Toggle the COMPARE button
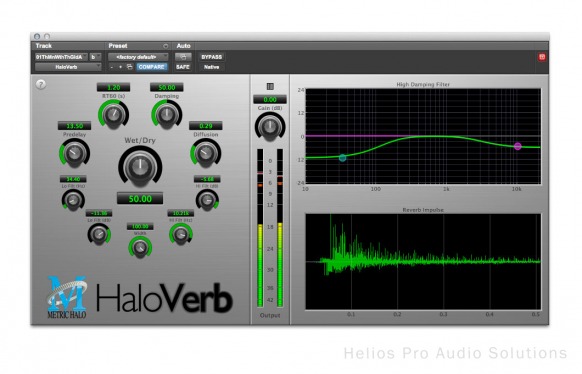The height and width of the screenshot is (374, 582). (151, 67)
